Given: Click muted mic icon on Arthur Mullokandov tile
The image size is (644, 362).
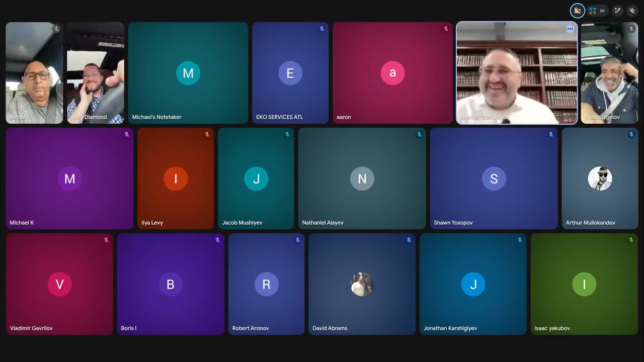Looking at the screenshot, I should [x=631, y=135].
